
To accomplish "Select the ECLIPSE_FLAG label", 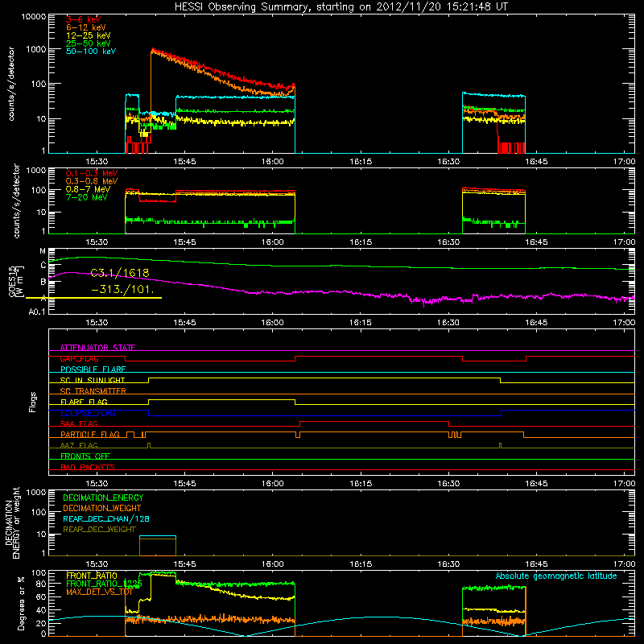I will 88,413.
